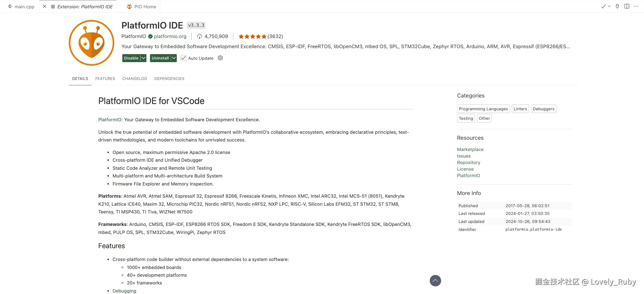The height and width of the screenshot is (294, 644).
Task: Click the build checkmark icon
Action: [x=603, y=6]
